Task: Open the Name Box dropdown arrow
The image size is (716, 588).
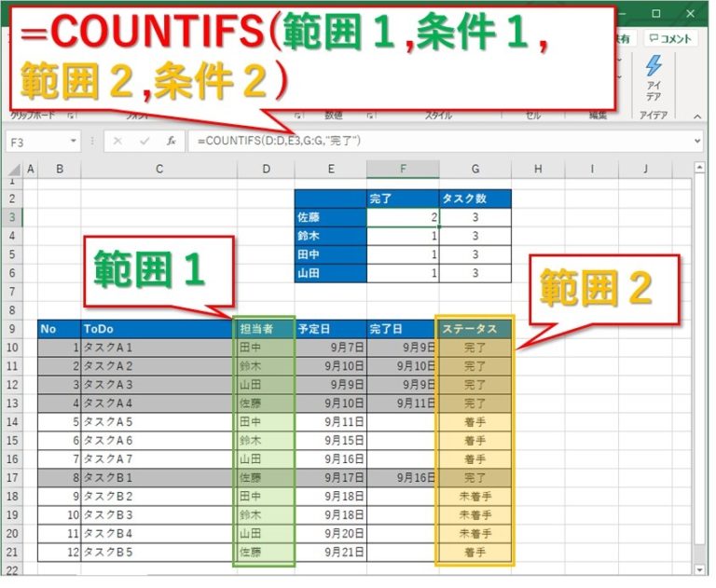Action: point(74,142)
